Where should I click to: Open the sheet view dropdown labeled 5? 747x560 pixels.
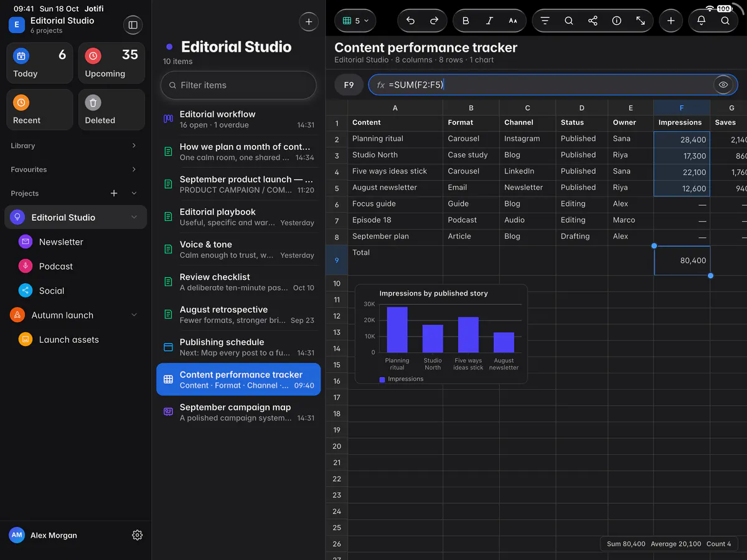point(355,21)
